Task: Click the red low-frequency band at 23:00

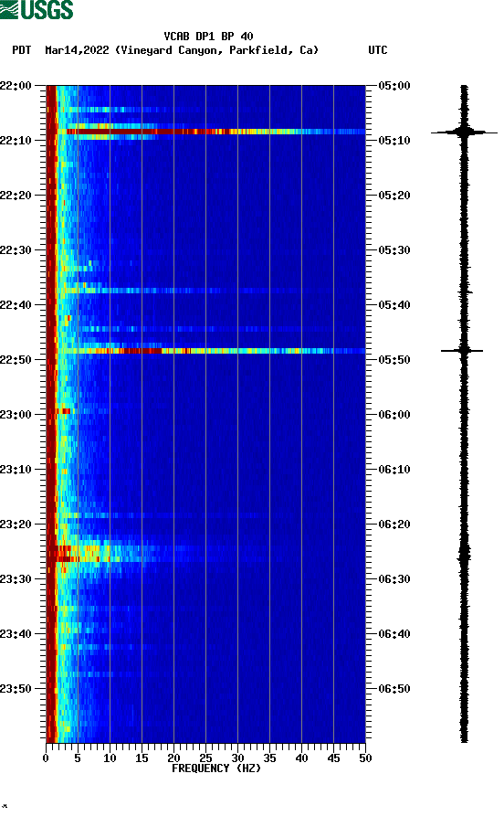Action: [62, 411]
